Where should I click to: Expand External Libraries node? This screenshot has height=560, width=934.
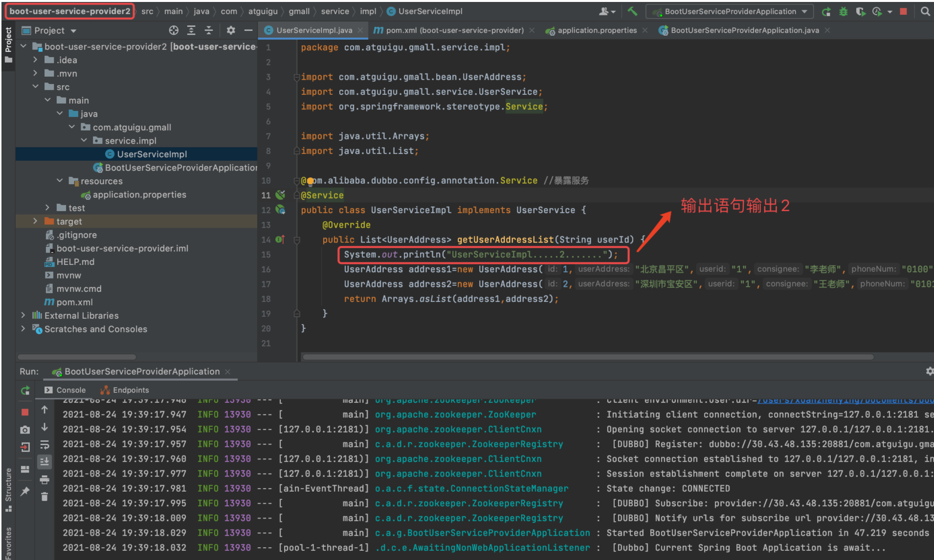coord(23,315)
